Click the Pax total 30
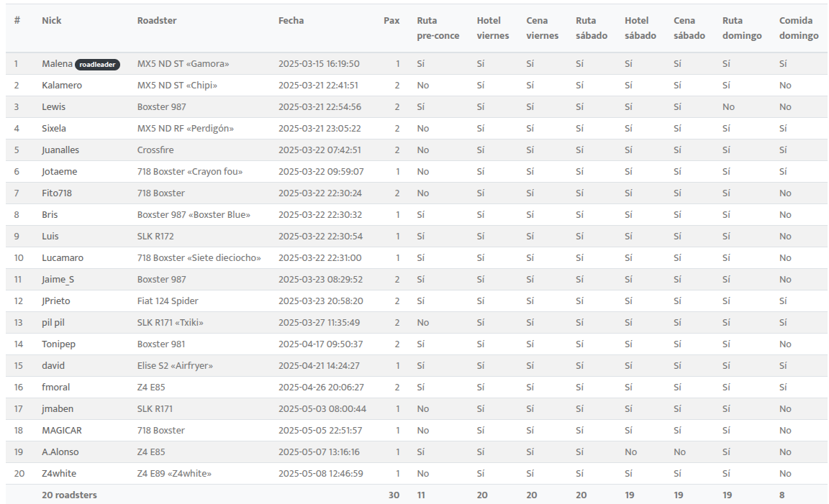Viewport: 829px width, 504px height. [394, 495]
